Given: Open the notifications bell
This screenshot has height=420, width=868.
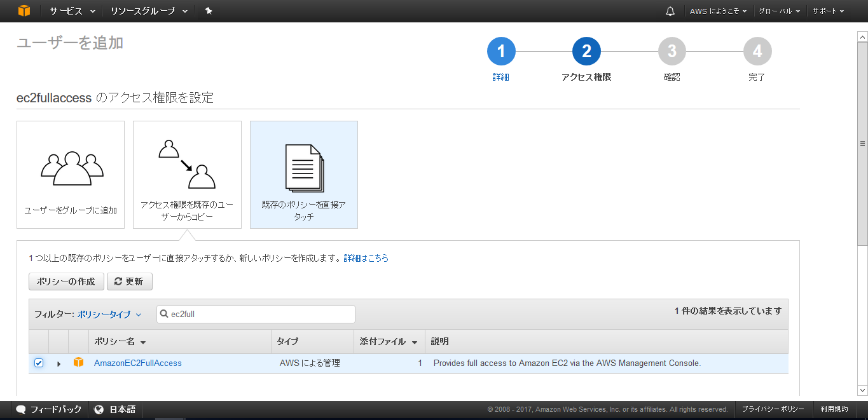Looking at the screenshot, I should (x=670, y=11).
